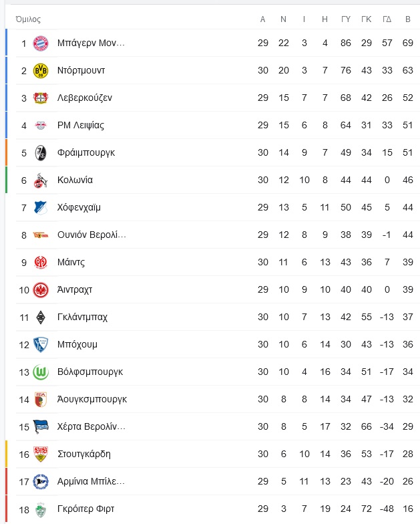
Task: Click the Freiburg club crest
Action: point(41,153)
